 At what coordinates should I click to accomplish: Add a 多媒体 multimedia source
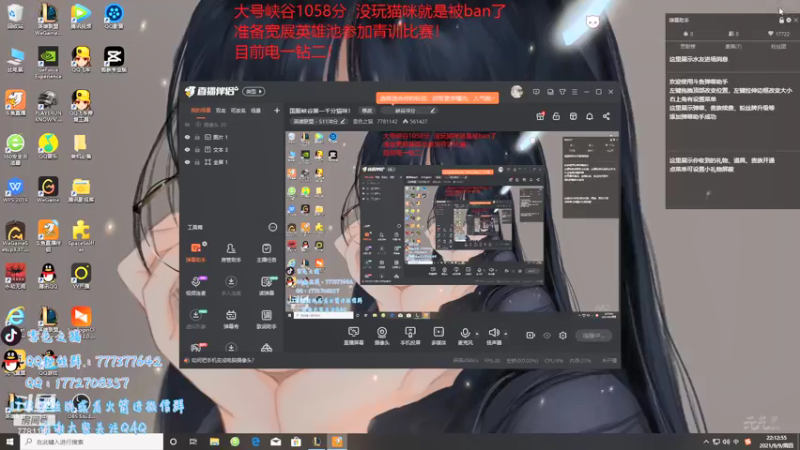438,336
